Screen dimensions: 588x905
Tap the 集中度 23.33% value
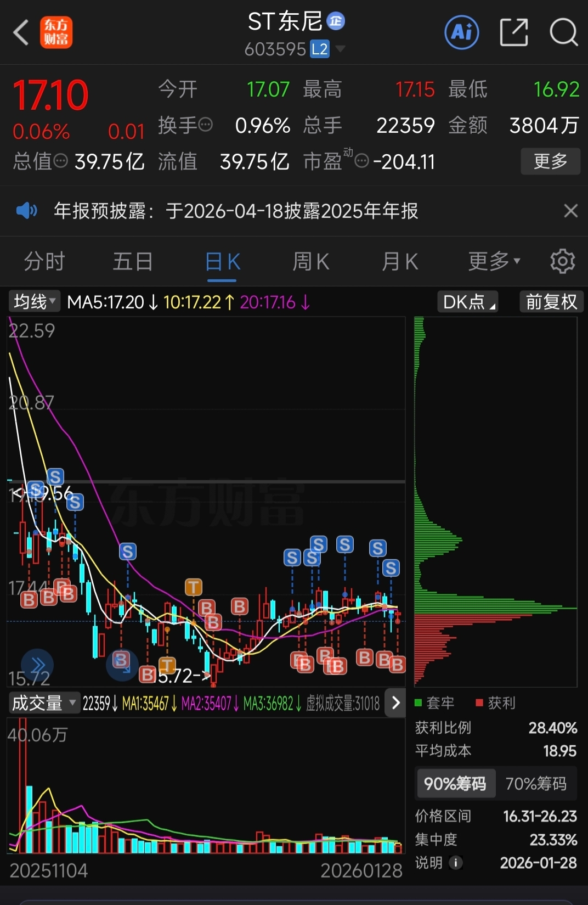(553, 840)
